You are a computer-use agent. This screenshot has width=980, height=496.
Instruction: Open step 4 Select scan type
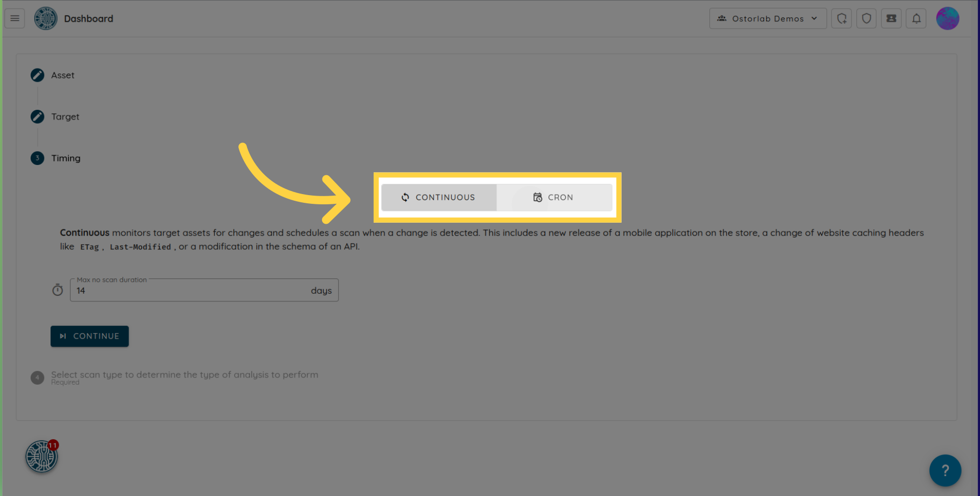pyautogui.click(x=184, y=375)
